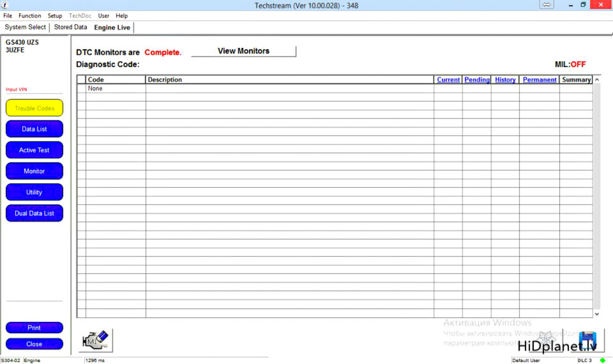This screenshot has width=613, height=364.
Task: Select the Active Test button
Action: click(34, 150)
